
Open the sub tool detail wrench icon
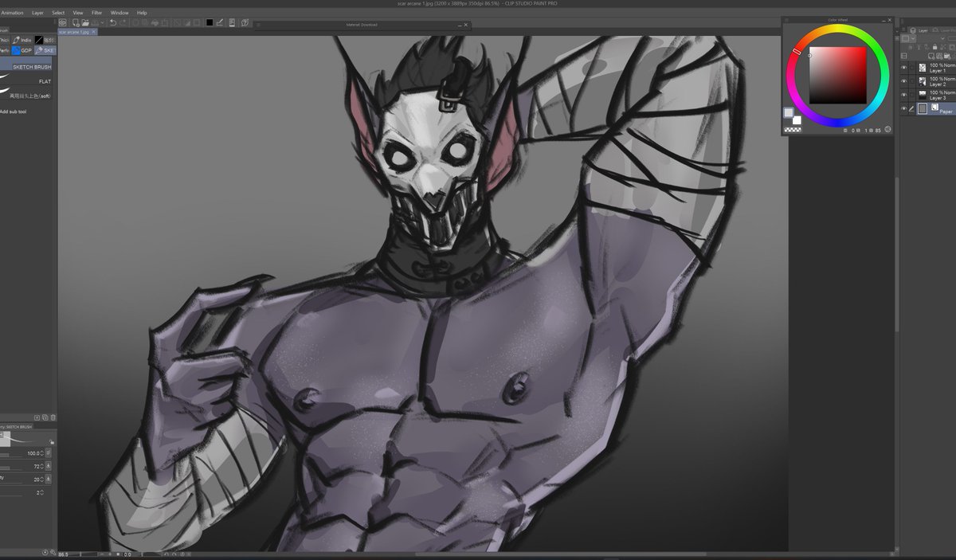coord(53,552)
